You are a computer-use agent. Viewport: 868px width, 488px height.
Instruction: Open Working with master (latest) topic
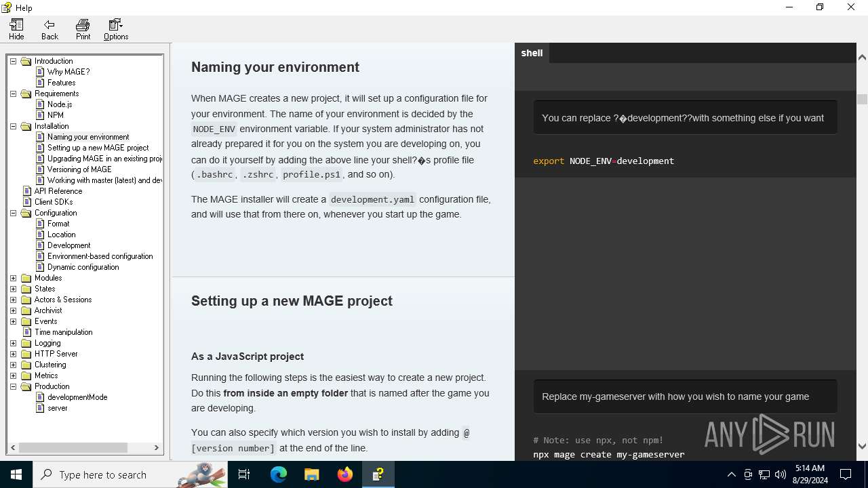click(104, 180)
